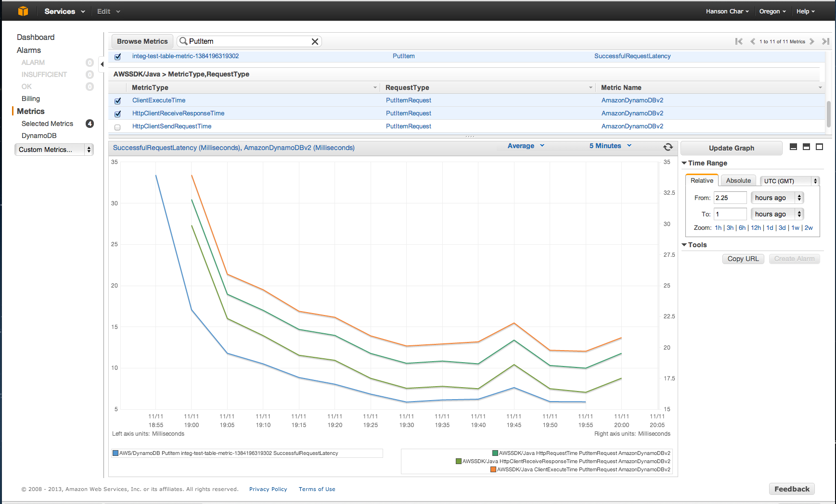Jump to first page of metrics

point(739,41)
